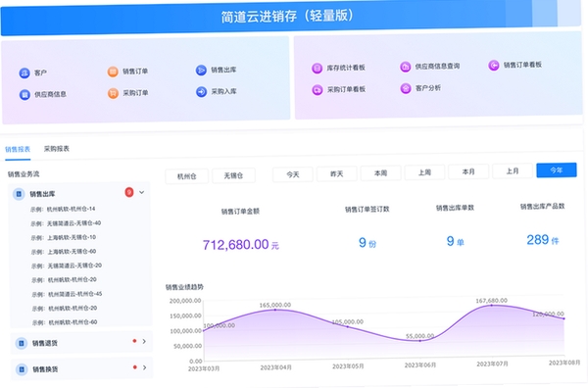This screenshot has width=588, height=388.
Task: Click the 销售业绩趋势 chart title
Action: 184,287
